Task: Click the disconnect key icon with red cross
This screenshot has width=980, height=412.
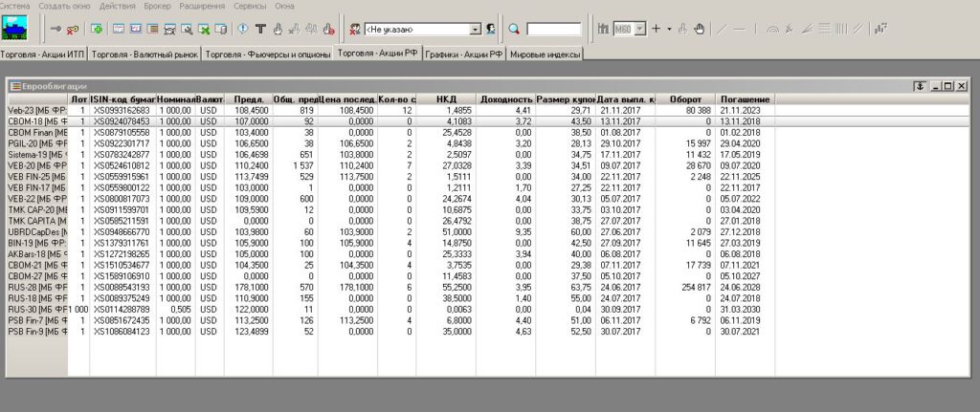Action: point(73,29)
